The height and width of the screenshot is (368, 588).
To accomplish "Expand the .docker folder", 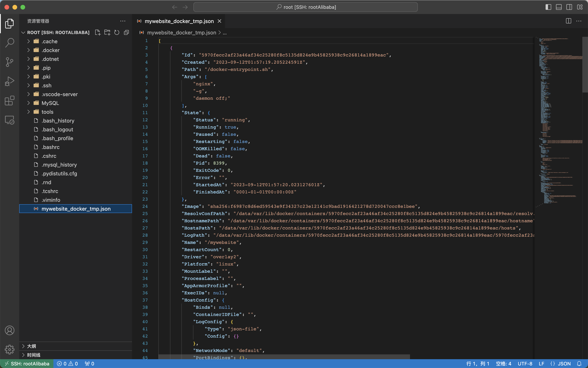I will click(x=50, y=50).
